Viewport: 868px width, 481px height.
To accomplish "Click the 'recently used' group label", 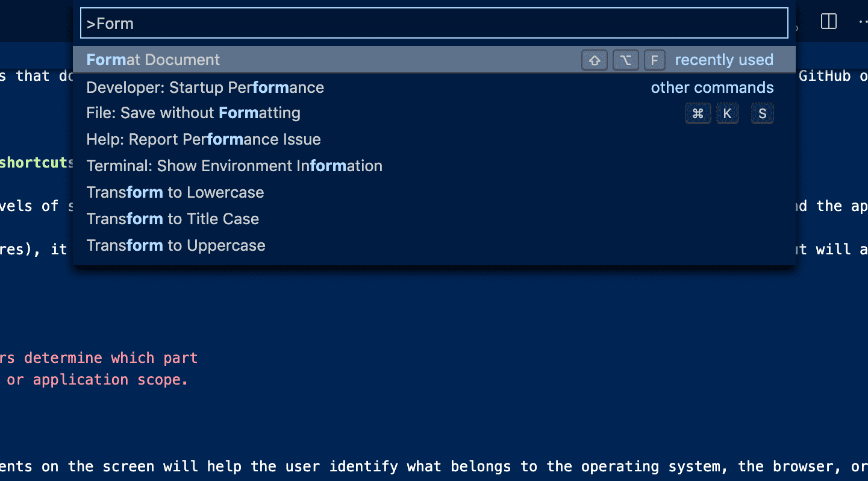I will [x=723, y=60].
